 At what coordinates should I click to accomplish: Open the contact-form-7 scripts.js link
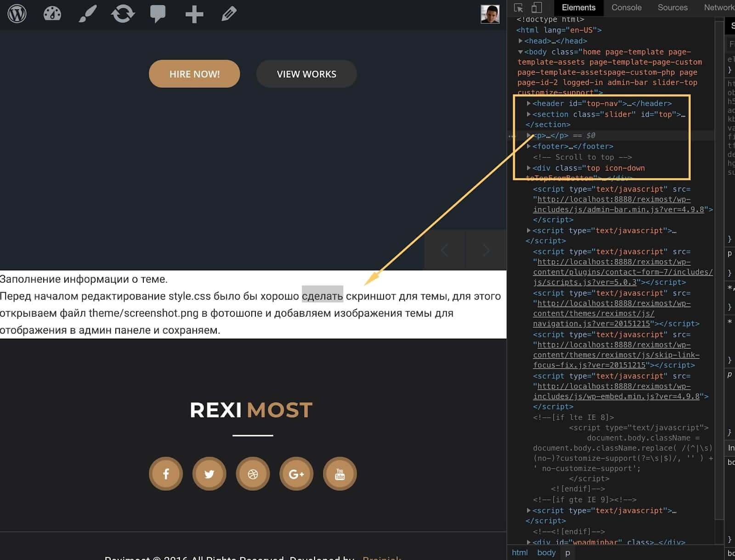(x=623, y=272)
